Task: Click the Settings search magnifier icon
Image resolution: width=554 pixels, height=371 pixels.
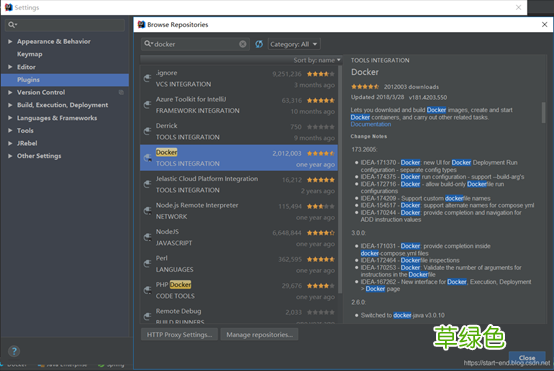Action: click(12, 25)
